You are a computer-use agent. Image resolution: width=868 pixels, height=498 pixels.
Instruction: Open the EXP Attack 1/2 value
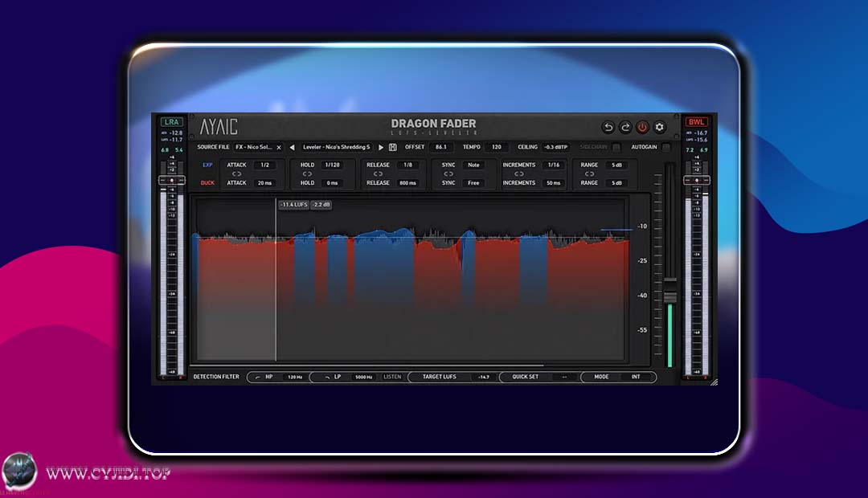pos(265,165)
